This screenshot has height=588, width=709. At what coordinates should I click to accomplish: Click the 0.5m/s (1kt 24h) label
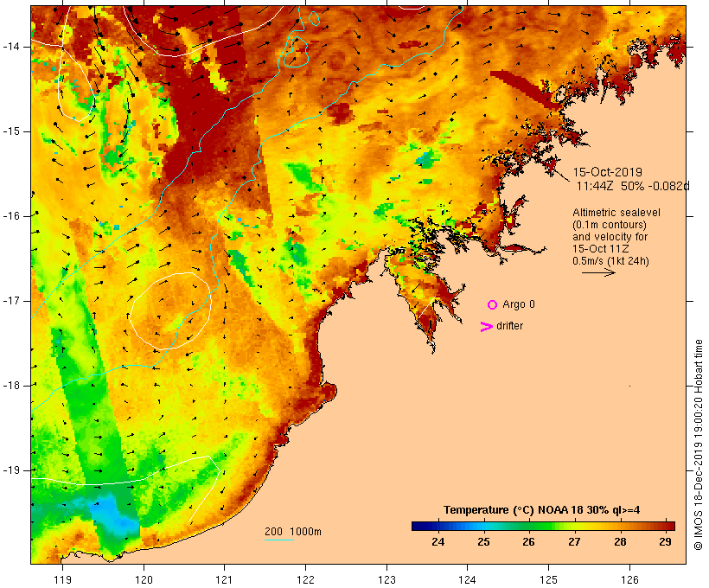(x=610, y=261)
